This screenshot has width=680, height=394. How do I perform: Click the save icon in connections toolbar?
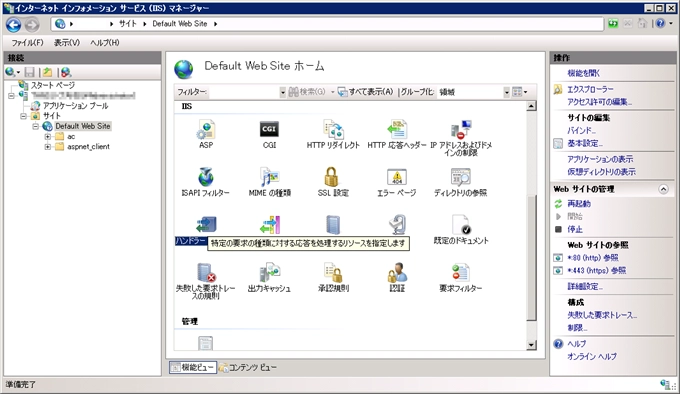pyautogui.click(x=29, y=72)
